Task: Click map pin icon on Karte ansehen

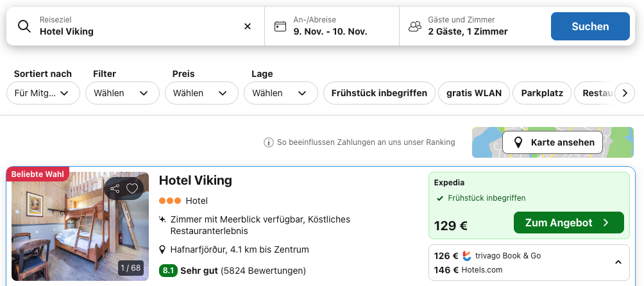Action: 518,142
